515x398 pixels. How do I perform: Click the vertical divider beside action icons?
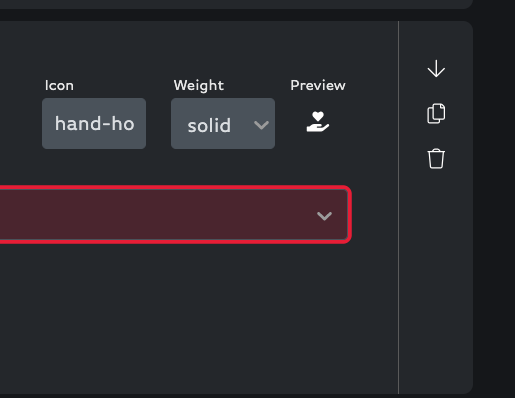(398, 207)
